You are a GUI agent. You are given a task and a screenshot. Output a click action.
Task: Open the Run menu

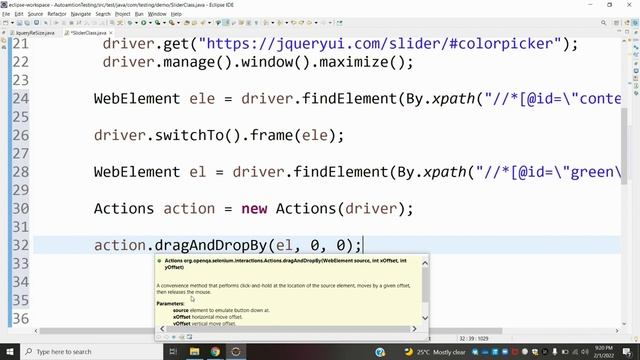point(139,14)
